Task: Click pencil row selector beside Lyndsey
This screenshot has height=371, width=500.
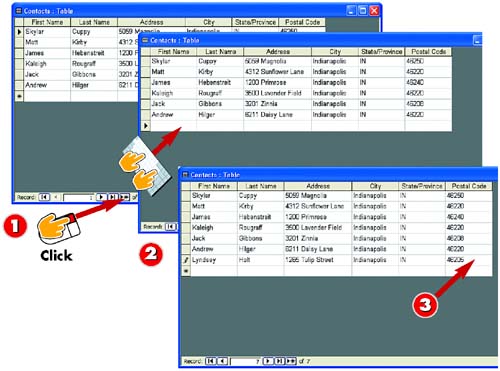Action: click(x=186, y=260)
